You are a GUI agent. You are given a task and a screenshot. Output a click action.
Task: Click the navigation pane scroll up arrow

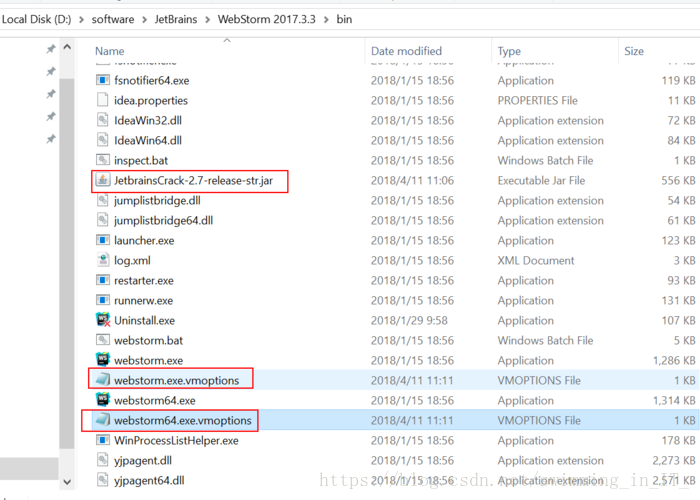click(67, 46)
